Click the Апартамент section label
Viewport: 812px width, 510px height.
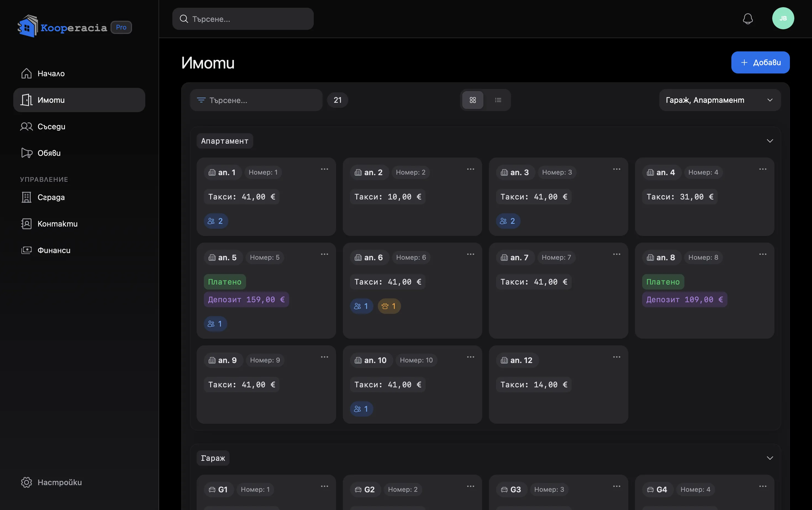tap(225, 141)
